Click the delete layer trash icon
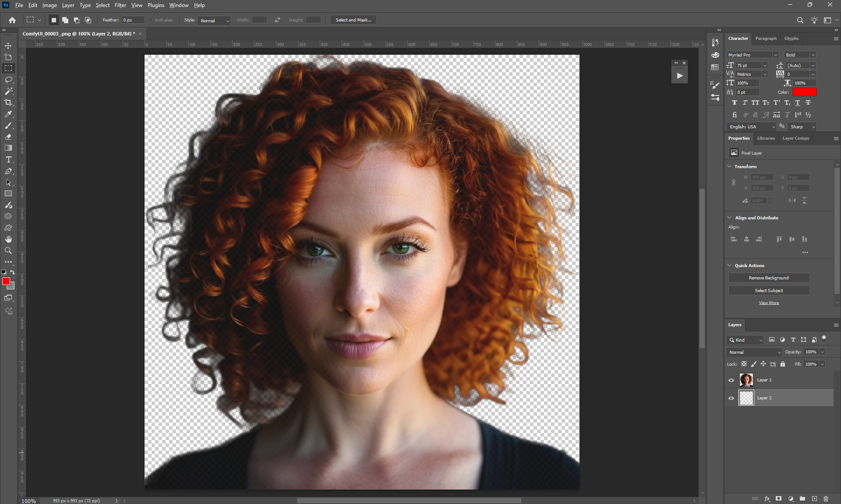The height and width of the screenshot is (504, 841). point(826,498)
